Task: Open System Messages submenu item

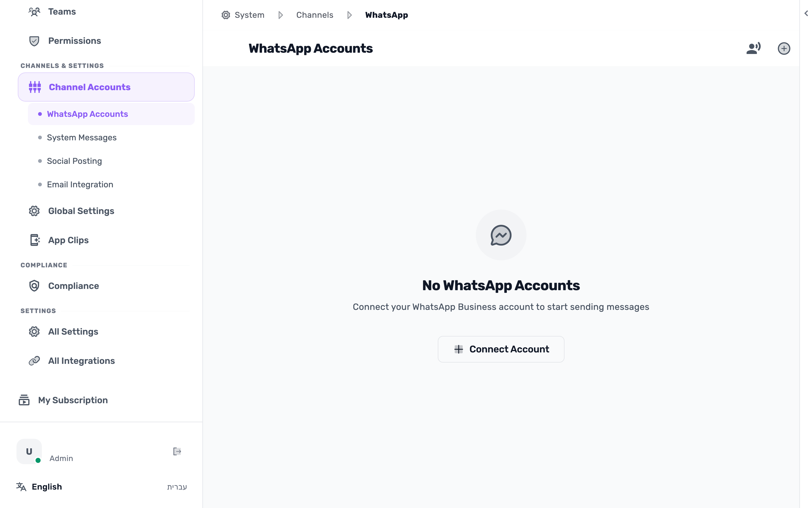Action: pos(111,138)
